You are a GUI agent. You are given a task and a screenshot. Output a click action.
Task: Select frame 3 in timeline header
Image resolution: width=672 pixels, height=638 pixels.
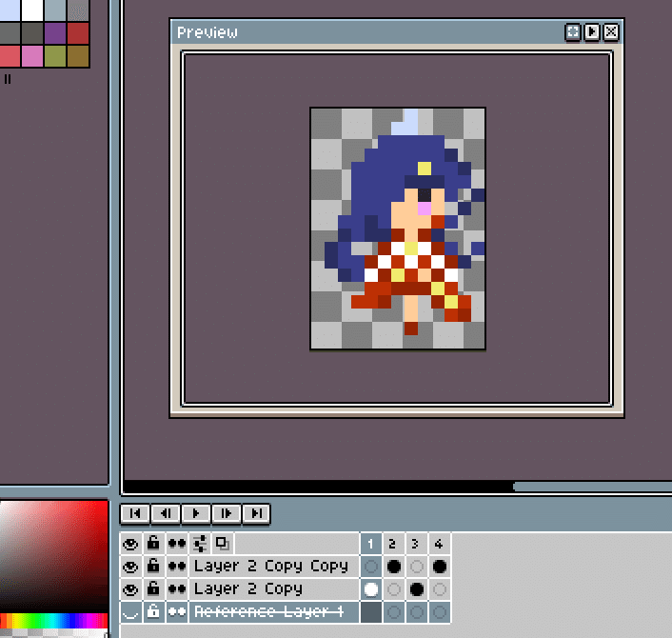click(x=417, y=544)
